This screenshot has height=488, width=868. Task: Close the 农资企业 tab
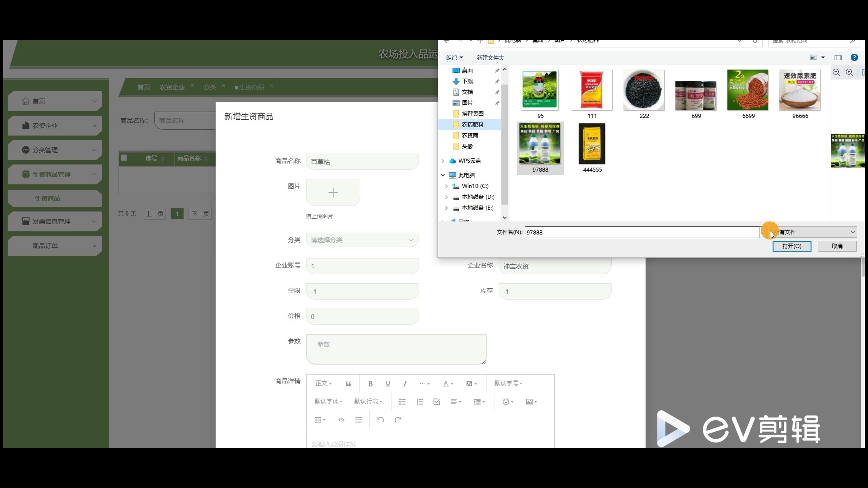(192, 85)
